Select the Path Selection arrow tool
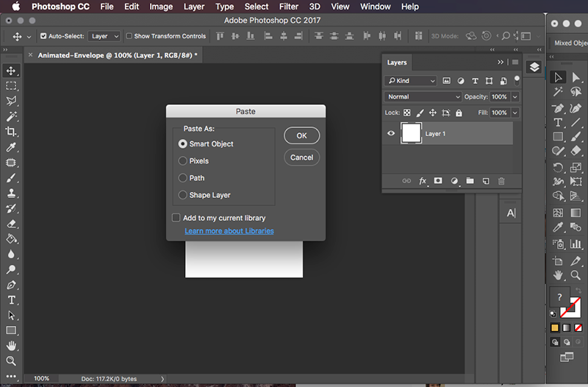Image resolution: width=588 pixels, height=387 pixels. coord(11,316)
